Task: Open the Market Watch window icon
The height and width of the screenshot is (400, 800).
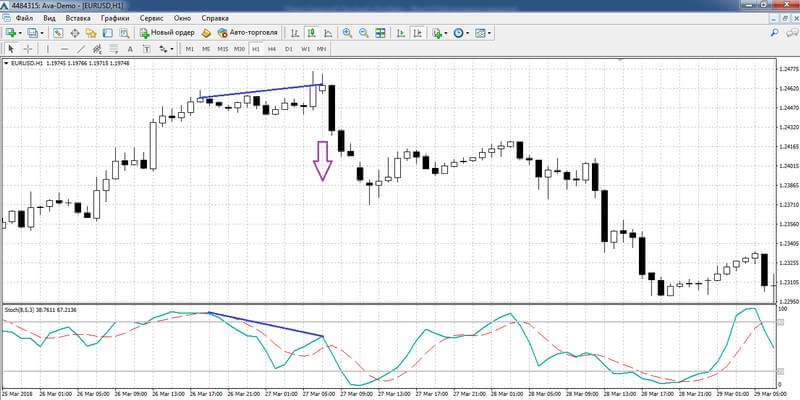Action: [x=59, y=33]
